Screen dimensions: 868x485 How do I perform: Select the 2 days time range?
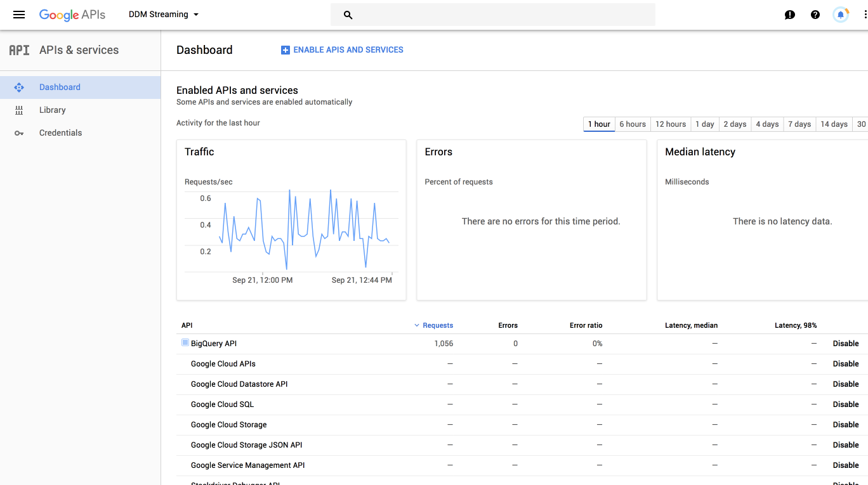tap(735, 124)
